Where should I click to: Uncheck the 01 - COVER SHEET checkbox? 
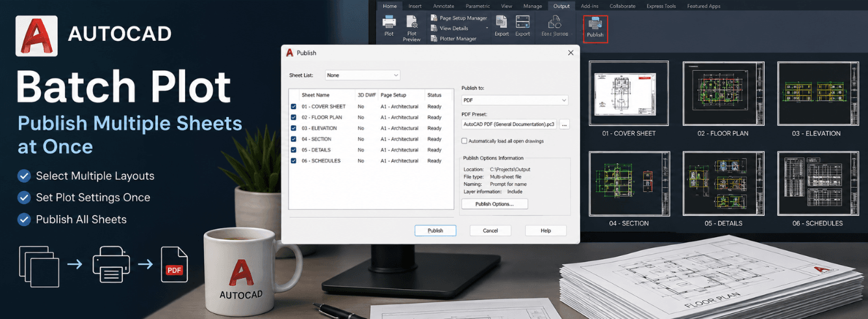tap(294, 107)
